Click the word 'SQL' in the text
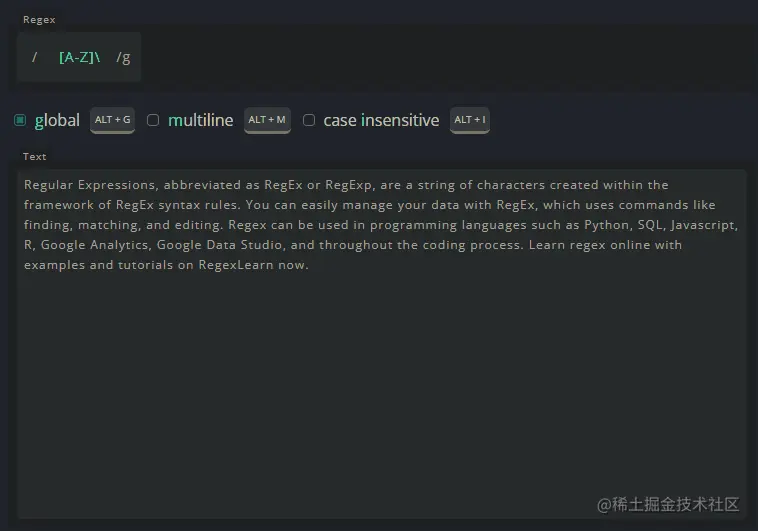The image size is (758, 531). pos(650,225)
